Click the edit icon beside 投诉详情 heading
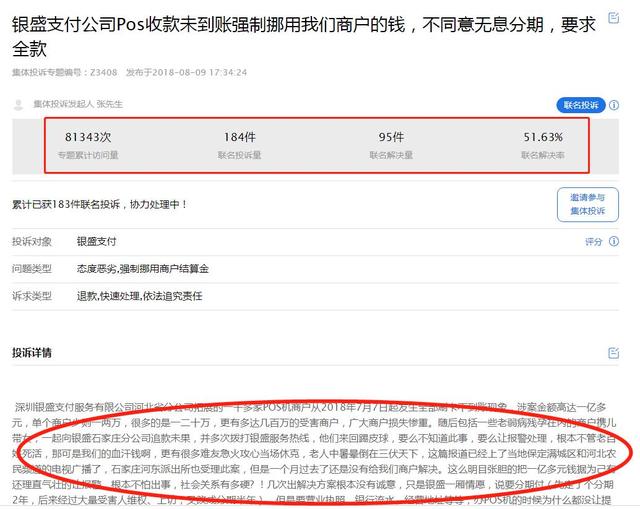 [x=613, y=353]
